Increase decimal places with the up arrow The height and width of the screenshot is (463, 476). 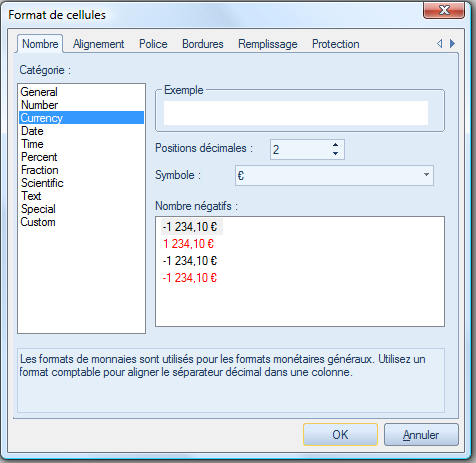pos(335,145)
